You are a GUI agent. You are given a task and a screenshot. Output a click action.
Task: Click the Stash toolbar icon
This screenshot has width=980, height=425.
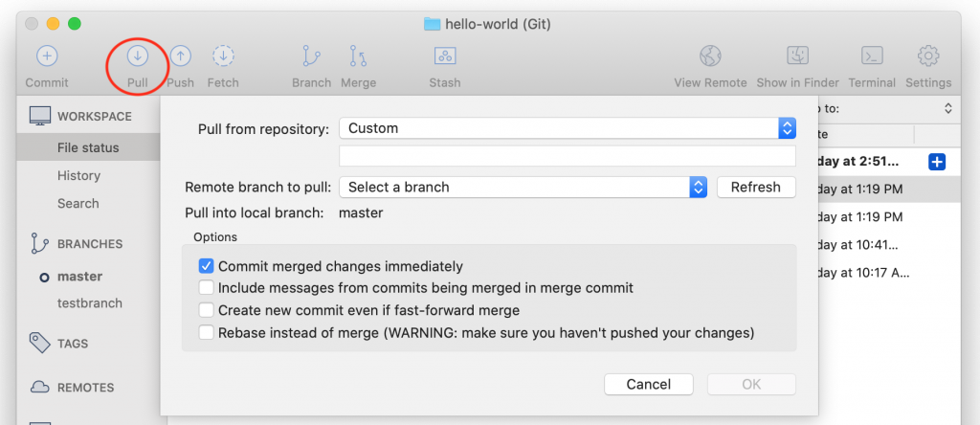coord(444,56)
